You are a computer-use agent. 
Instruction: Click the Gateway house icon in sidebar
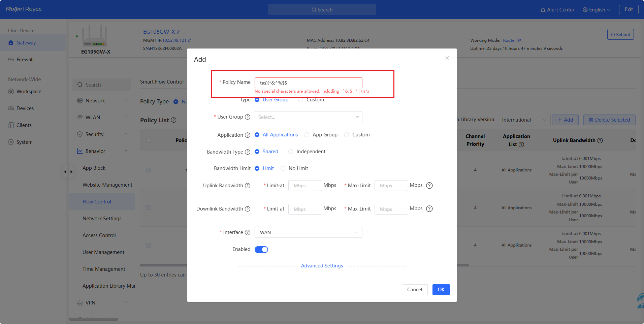tap(11, 43)
